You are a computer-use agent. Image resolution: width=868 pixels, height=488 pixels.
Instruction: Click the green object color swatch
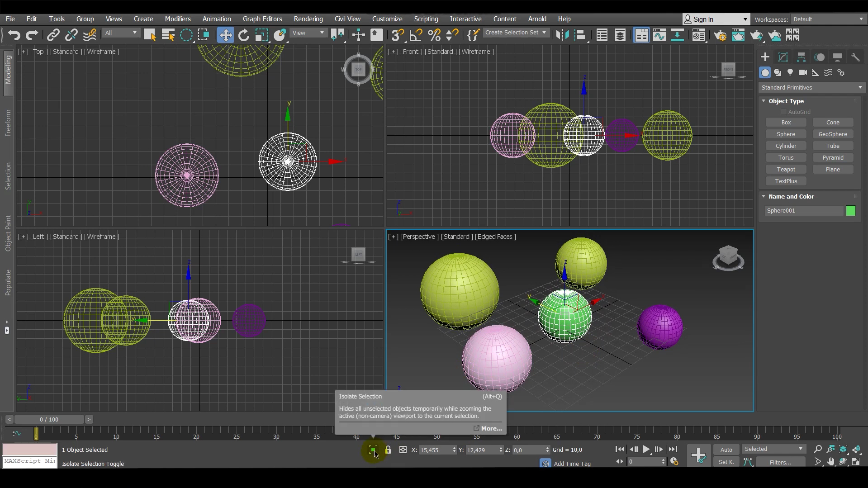pyautogui.click(x=850, y=211)
